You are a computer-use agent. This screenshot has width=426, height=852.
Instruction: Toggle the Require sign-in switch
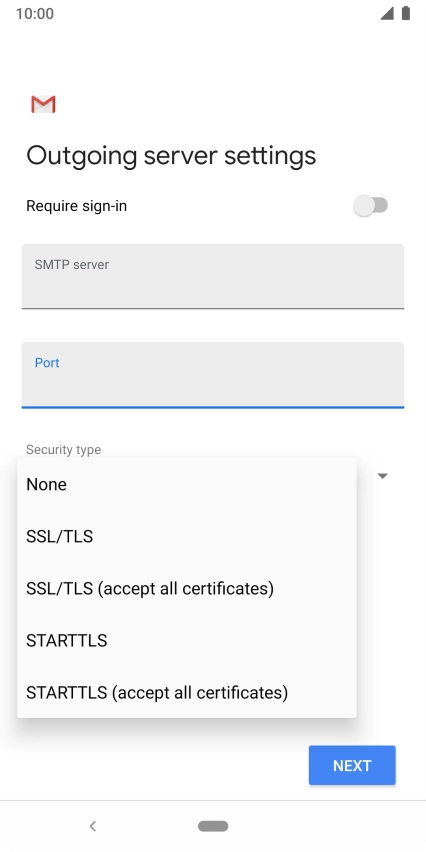pyautogui.click(x=371, y=205)
